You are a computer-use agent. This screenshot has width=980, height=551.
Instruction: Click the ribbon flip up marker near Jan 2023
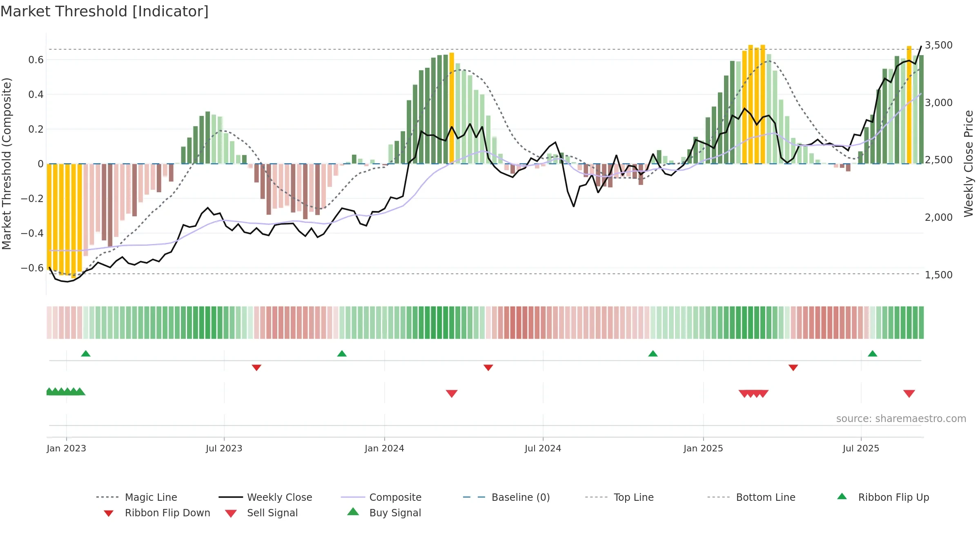click(x=86, y=353)
